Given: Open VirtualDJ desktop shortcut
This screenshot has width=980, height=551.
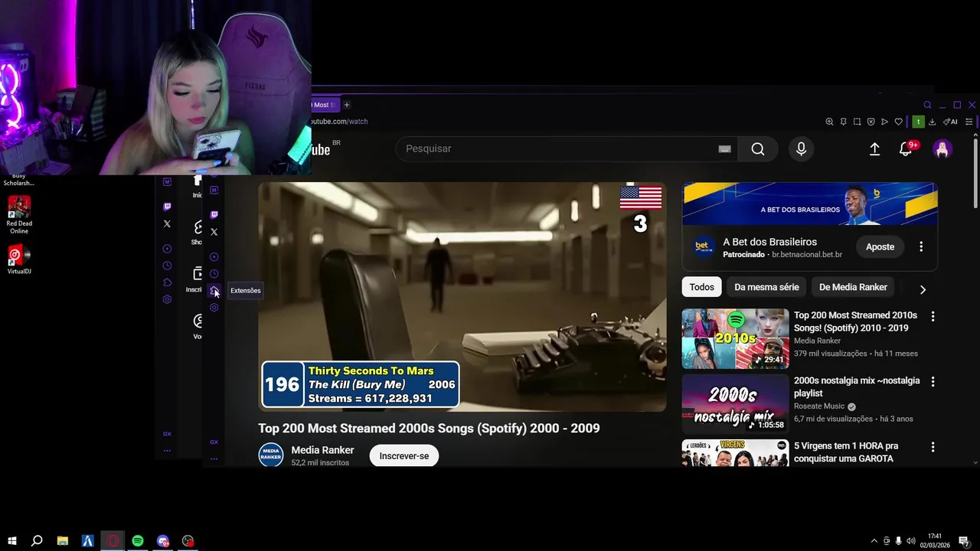Looking at the screenshot, I should point(19,259).
